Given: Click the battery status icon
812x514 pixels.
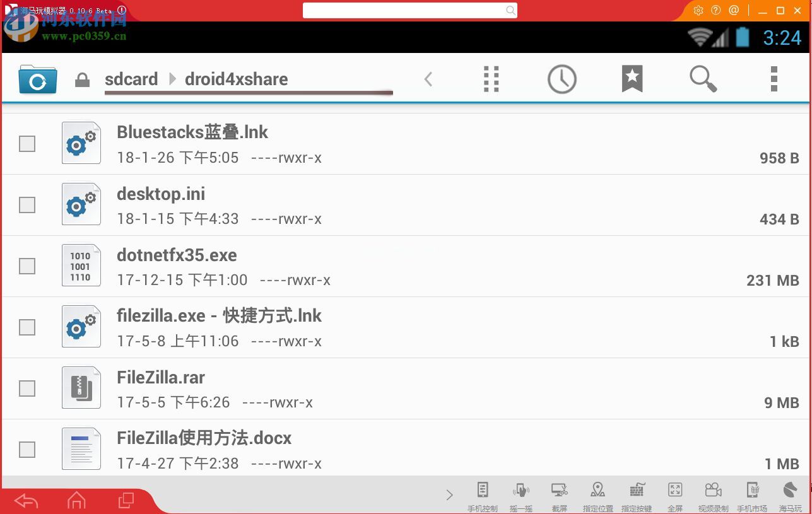Looking at the screenshot, I should [x=743, y=37].
